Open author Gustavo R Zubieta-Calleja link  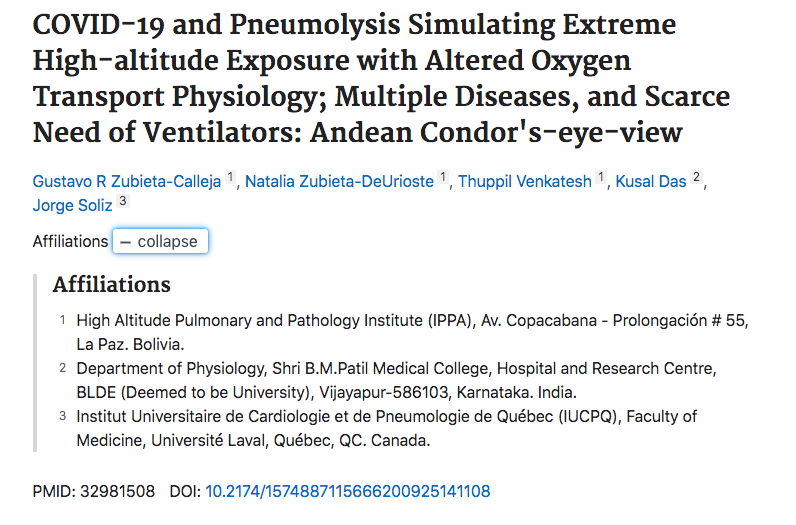tap(127, 181)
